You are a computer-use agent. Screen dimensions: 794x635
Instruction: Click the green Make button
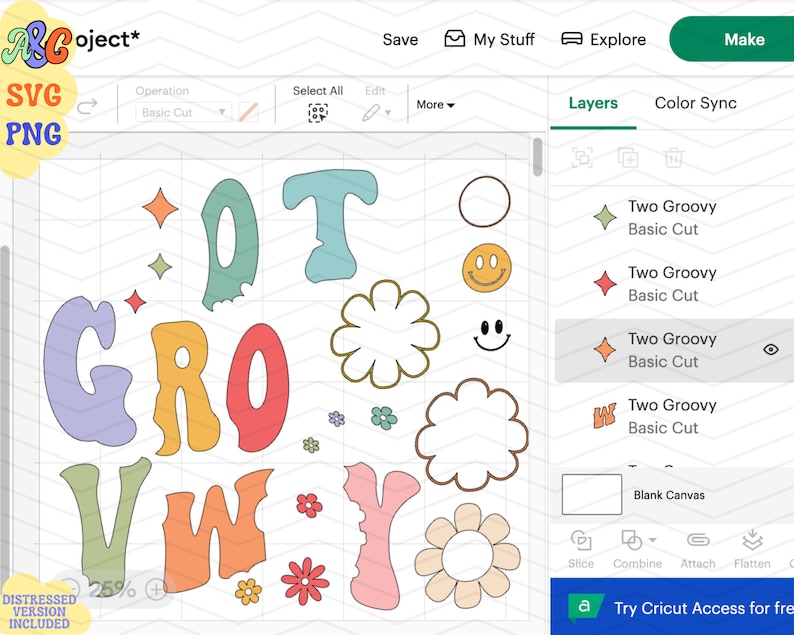(732, 39)
